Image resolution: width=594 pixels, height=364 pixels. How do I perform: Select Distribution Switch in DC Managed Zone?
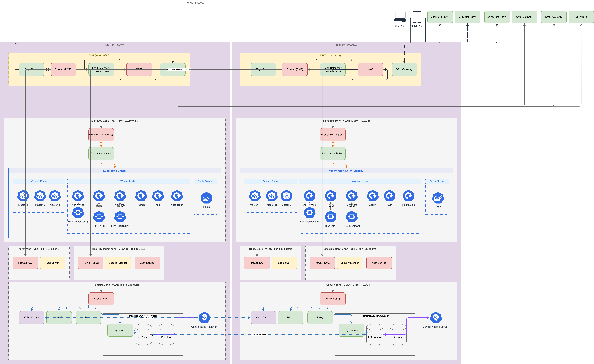(101, 154)
